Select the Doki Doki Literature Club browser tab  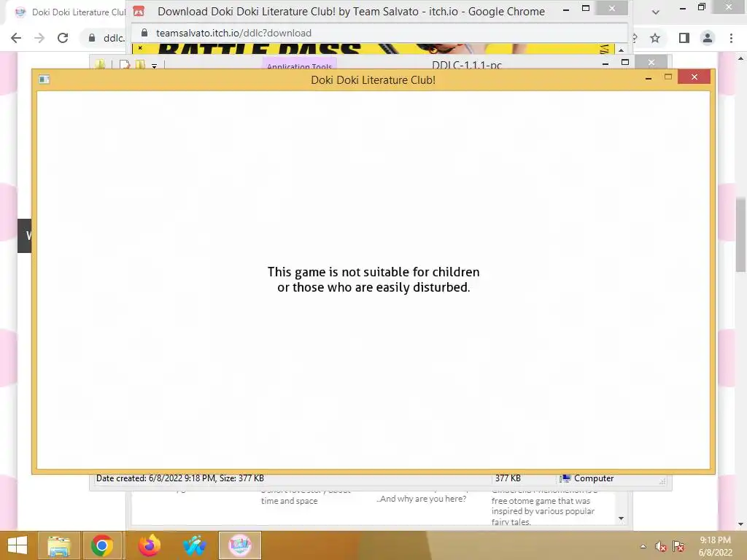click(69, 12)
